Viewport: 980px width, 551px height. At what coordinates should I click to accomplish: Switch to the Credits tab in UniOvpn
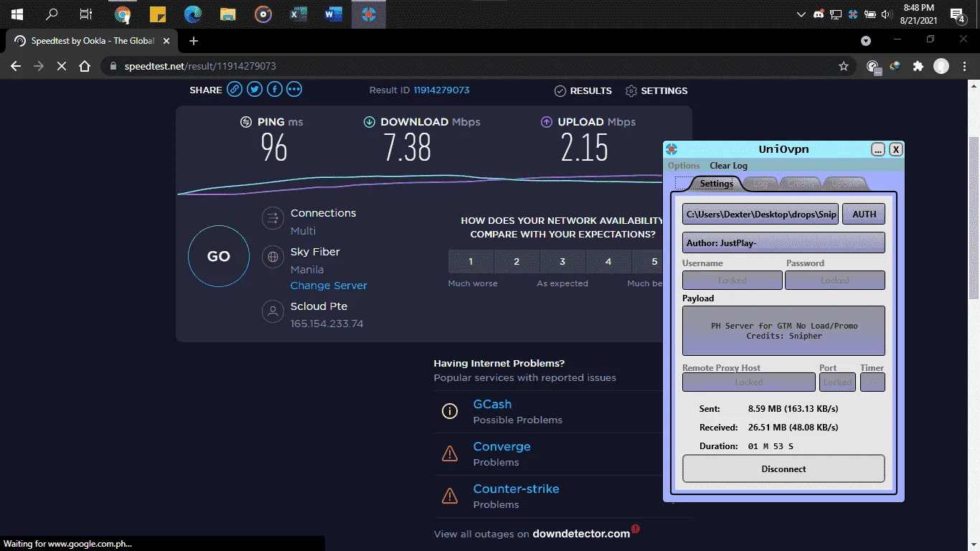pos(801,184)
